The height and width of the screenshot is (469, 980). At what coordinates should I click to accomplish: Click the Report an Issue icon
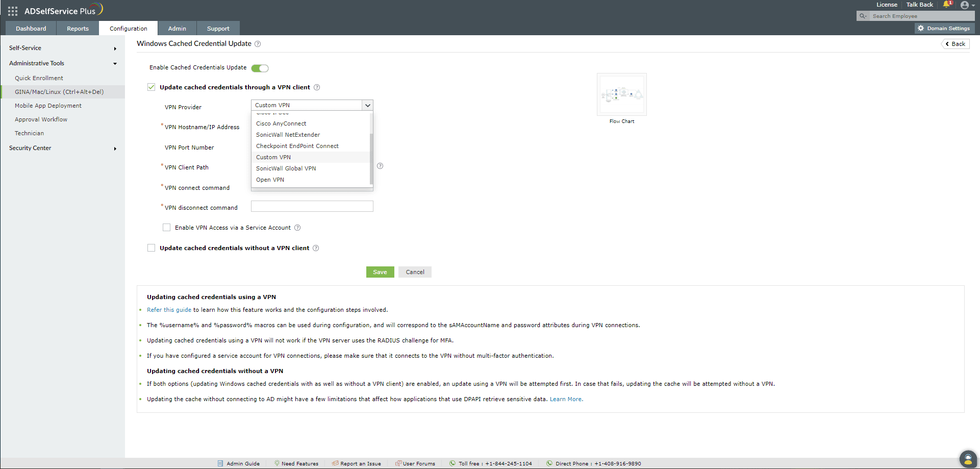pyautogui.click(x=335, y=463)
